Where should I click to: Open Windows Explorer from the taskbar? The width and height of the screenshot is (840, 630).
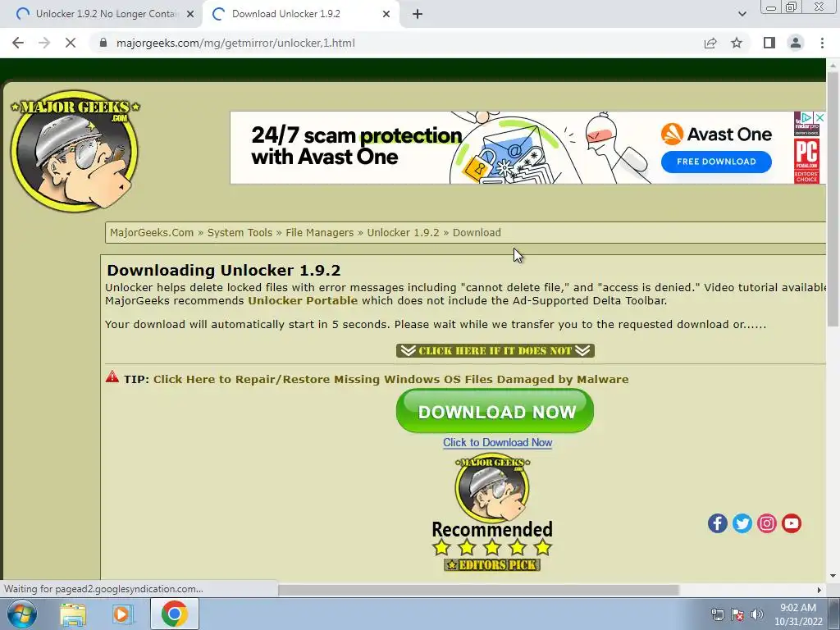pos(73,614)
